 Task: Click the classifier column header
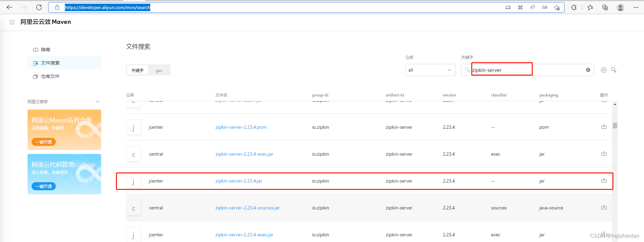499,95
